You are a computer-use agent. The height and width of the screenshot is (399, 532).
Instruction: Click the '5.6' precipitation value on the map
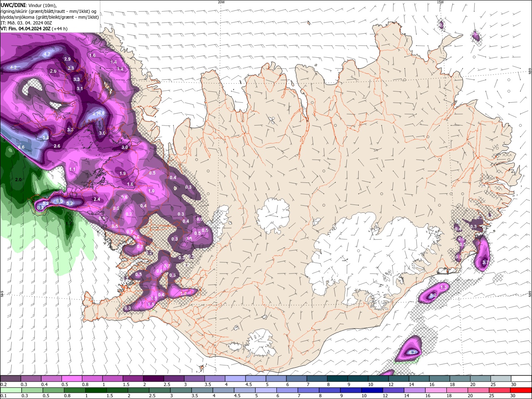click(46, 138)
